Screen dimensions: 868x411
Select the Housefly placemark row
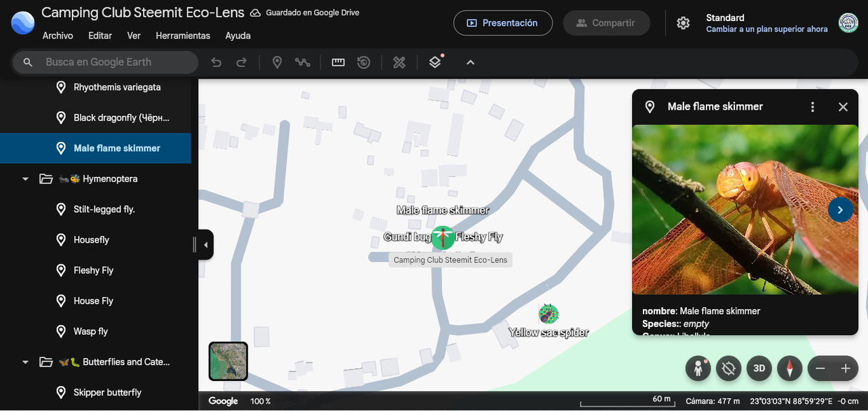95,240
